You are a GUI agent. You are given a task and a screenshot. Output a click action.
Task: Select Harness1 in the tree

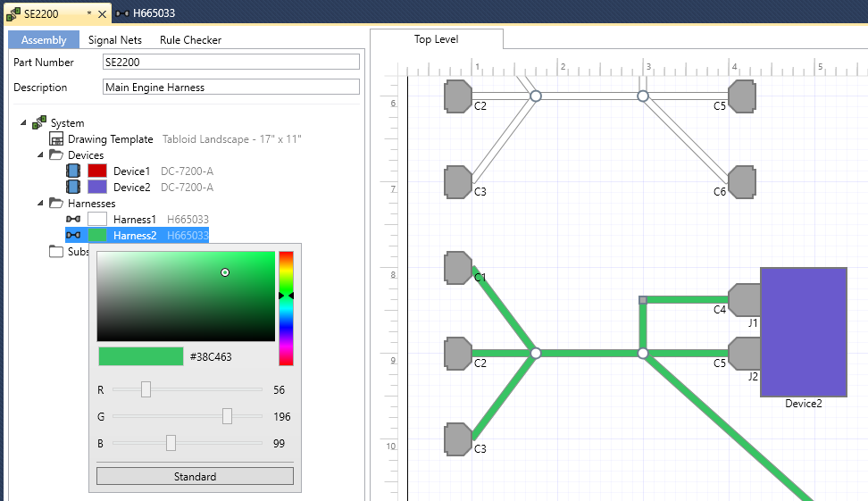(135, 219)
